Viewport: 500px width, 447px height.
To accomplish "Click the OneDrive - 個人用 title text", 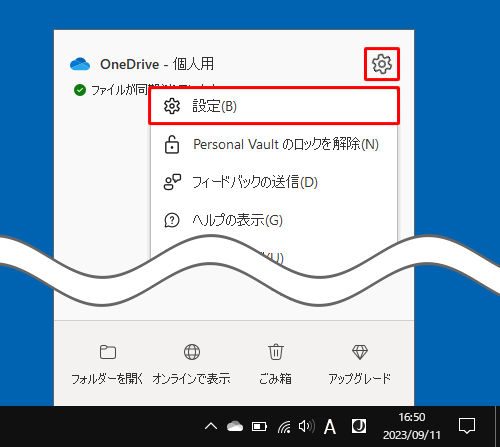I will 157,64.
